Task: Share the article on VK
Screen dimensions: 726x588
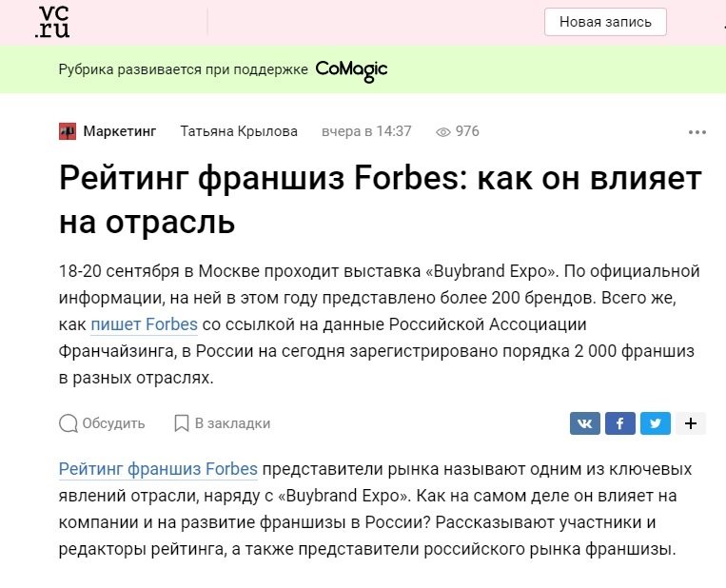Action: pyautogui.click(x=585, y=423)
